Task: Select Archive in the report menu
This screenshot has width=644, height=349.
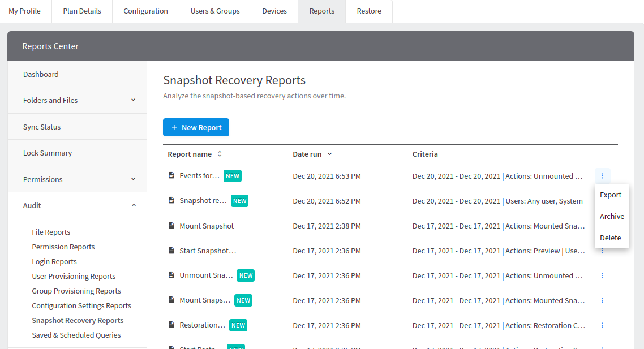Action: coord(612,216)
